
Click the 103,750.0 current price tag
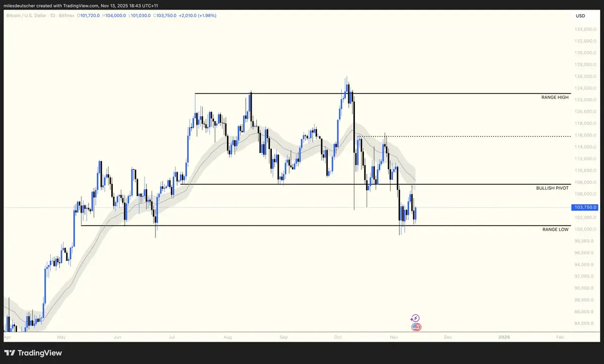click(x=584, y=207)
